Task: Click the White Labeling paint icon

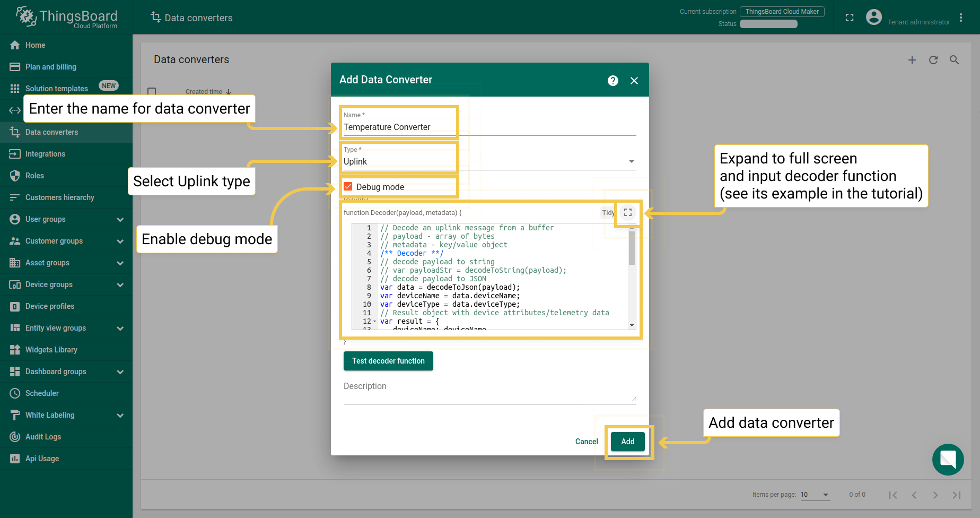Action: coord(15,415)
